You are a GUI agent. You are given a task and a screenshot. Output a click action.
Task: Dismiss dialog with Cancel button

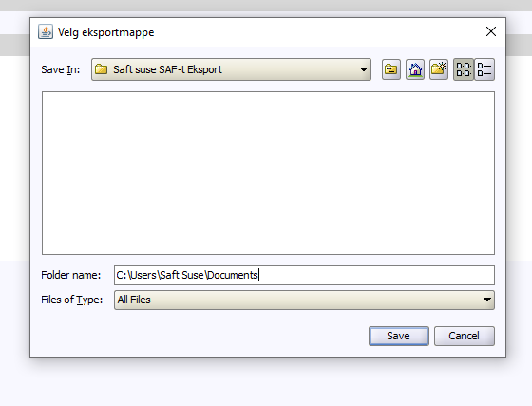[465, 336]
